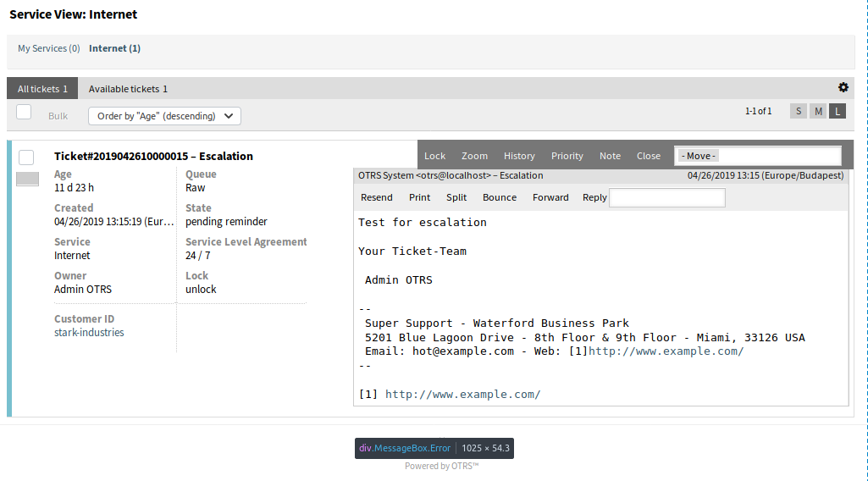Viewport: 868px width, 481px height.
Task: Open signature http://www.example.com/ link after Web:
Action: pos(666,351)
